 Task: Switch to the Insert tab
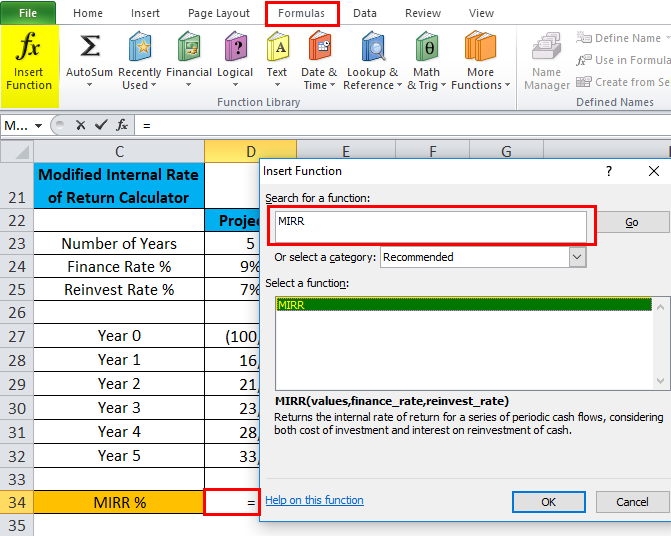pos(145,13)
